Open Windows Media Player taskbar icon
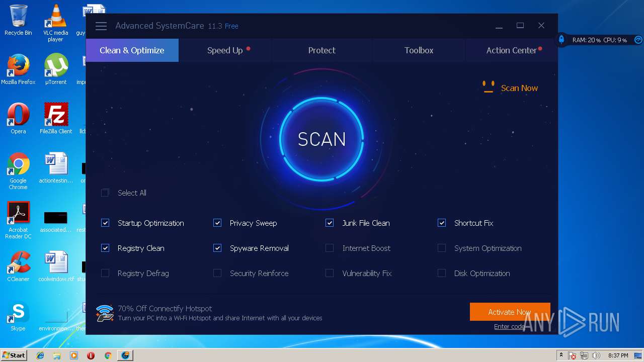The width and height of the screenshot is (644, 362). [x=74, y=355]
